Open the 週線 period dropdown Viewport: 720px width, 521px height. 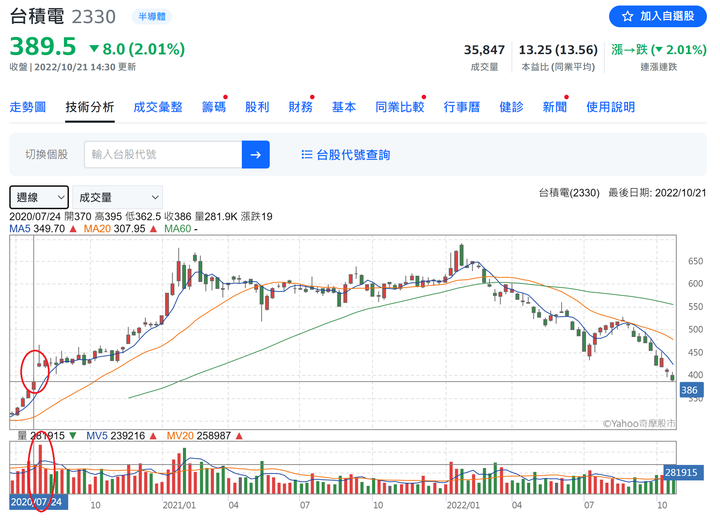39,197
